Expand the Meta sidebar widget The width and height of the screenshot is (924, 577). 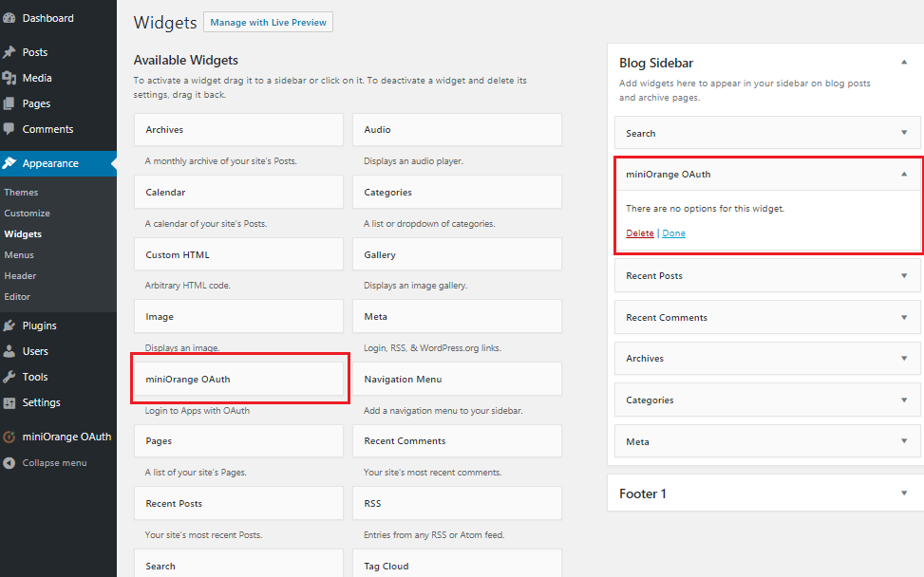coord(904,441)
